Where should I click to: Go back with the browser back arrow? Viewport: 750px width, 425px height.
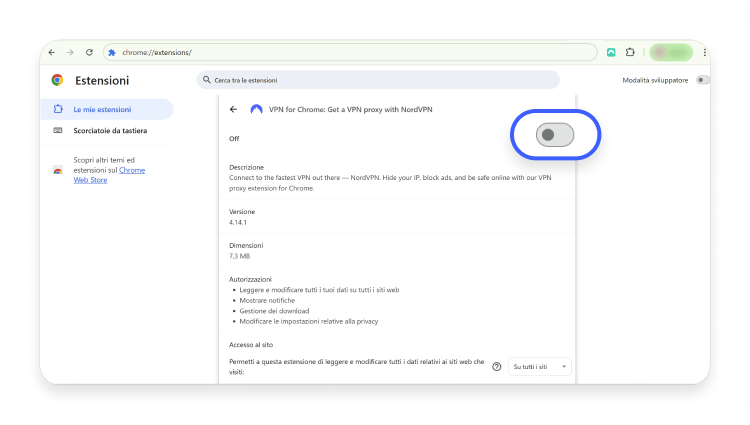pyautogui.click(x=52, y=53)
